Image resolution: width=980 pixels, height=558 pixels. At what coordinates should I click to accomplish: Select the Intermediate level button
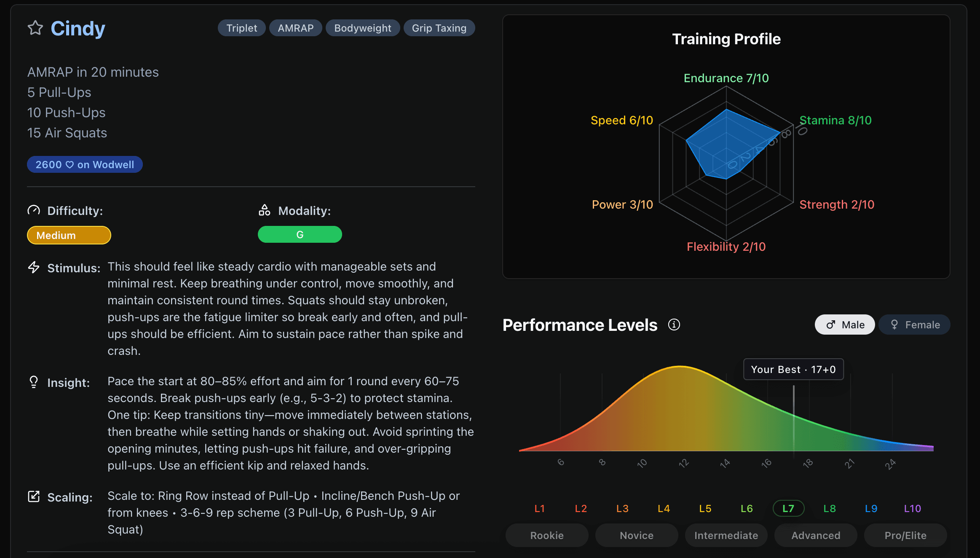(726, 535)
